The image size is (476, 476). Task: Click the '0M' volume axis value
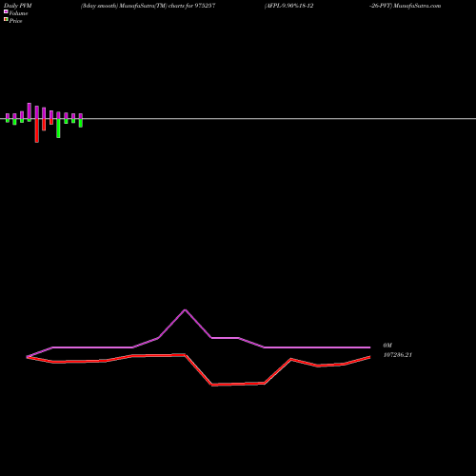(x=387, y=346)
